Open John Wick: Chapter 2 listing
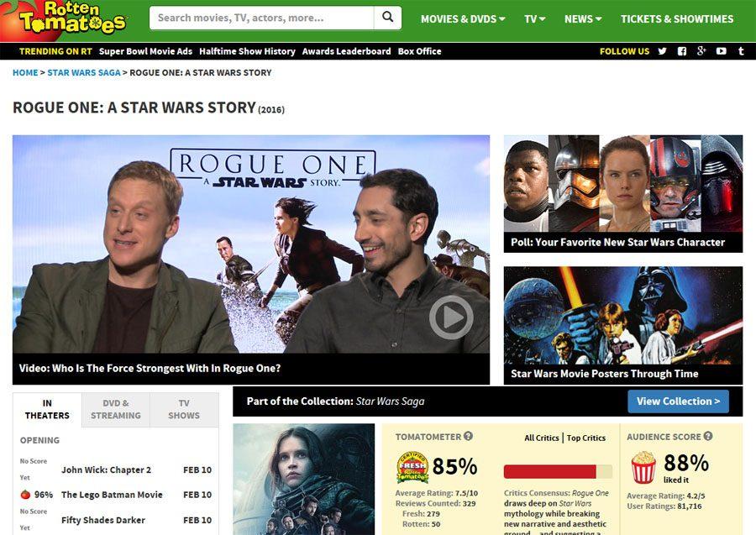The height and width of the screenshot is (535, 756). (x=106, y=469)
